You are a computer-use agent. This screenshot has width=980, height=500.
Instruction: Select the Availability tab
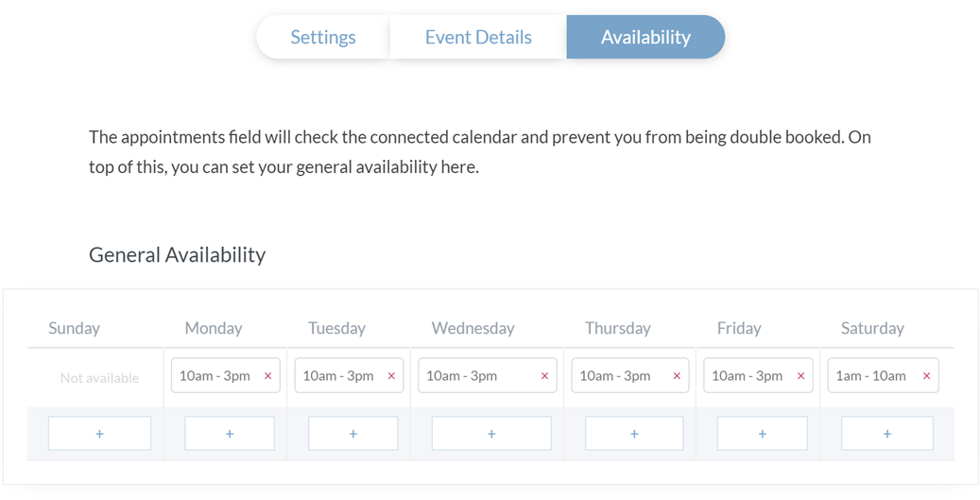[x=645, y=38]
